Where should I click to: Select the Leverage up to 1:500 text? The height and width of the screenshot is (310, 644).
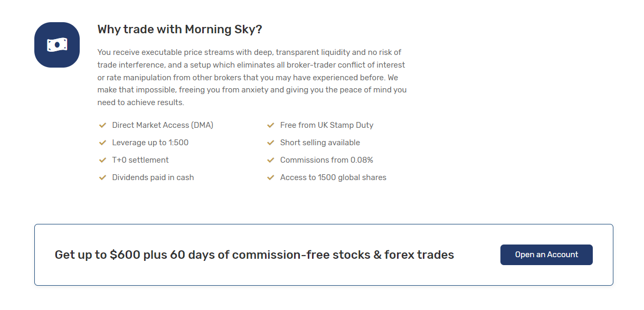coord(150,143)
